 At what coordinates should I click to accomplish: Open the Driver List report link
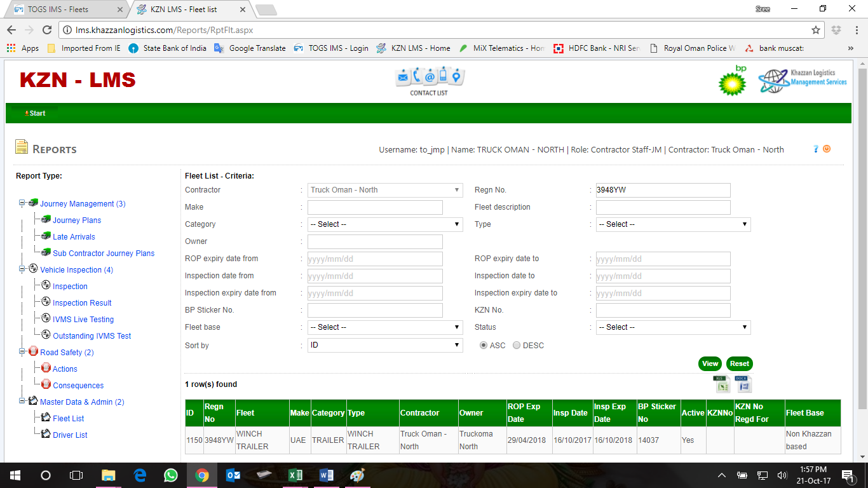[x=70, y=435]
